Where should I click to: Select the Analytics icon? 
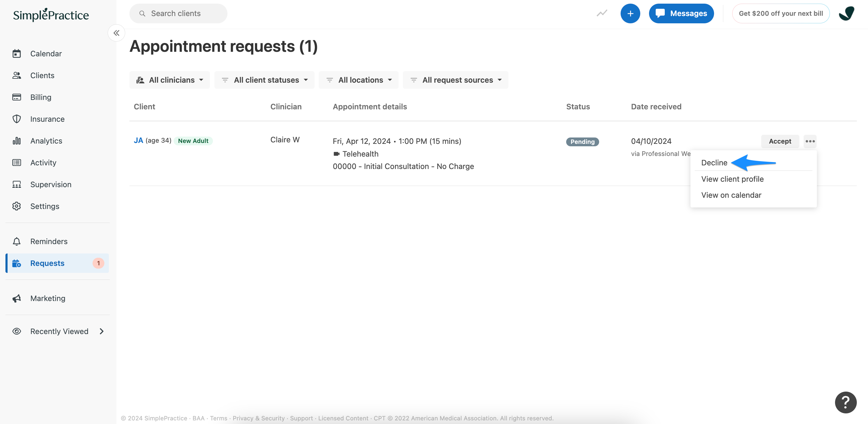point(17,141)
